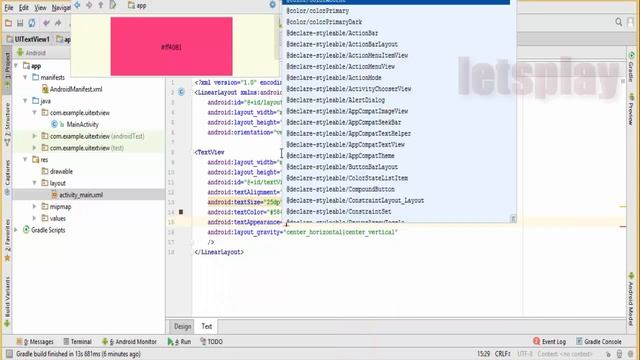Open the Run tool window
The width and height of the screenshot is (640, 360).
click(179, 342)
